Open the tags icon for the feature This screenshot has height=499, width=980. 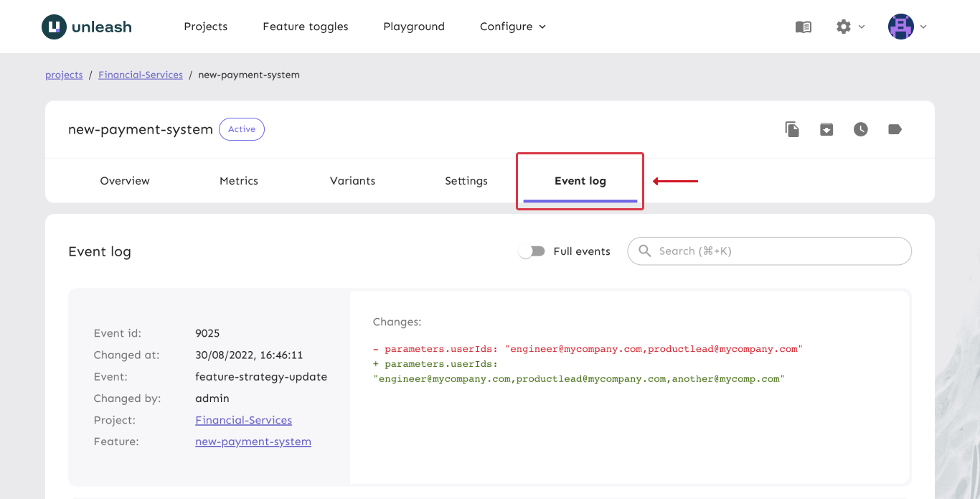click(895, 129)
